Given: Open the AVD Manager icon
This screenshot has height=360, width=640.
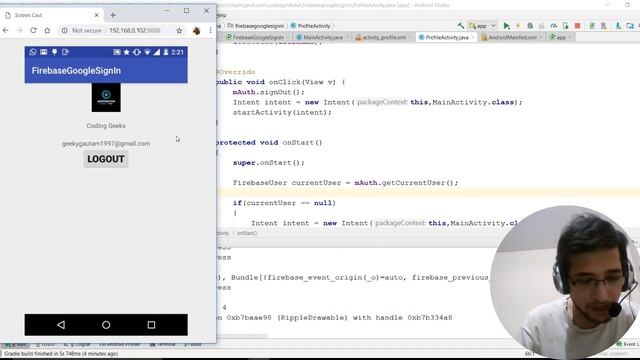Looking at the screenshot, I should [x=604, y=26].
